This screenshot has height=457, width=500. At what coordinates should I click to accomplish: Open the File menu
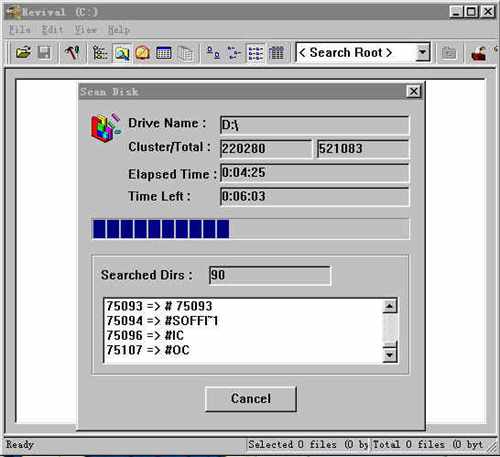(20, 29)
